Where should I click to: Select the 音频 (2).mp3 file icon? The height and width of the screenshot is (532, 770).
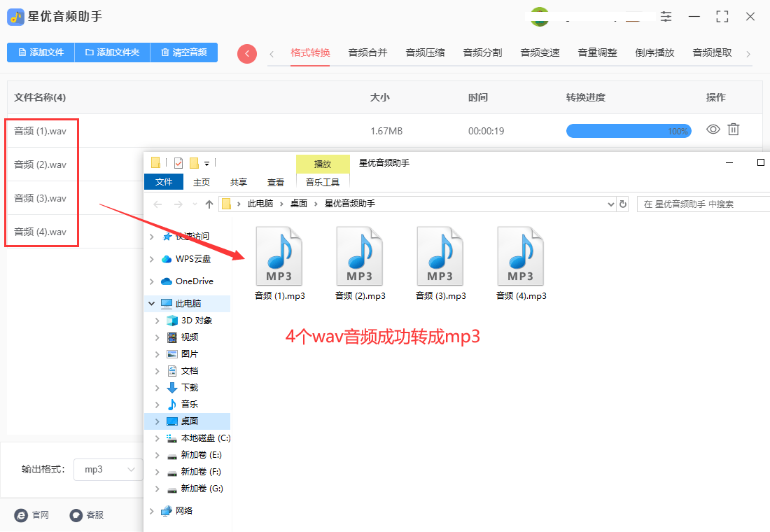tap(360, 256)
